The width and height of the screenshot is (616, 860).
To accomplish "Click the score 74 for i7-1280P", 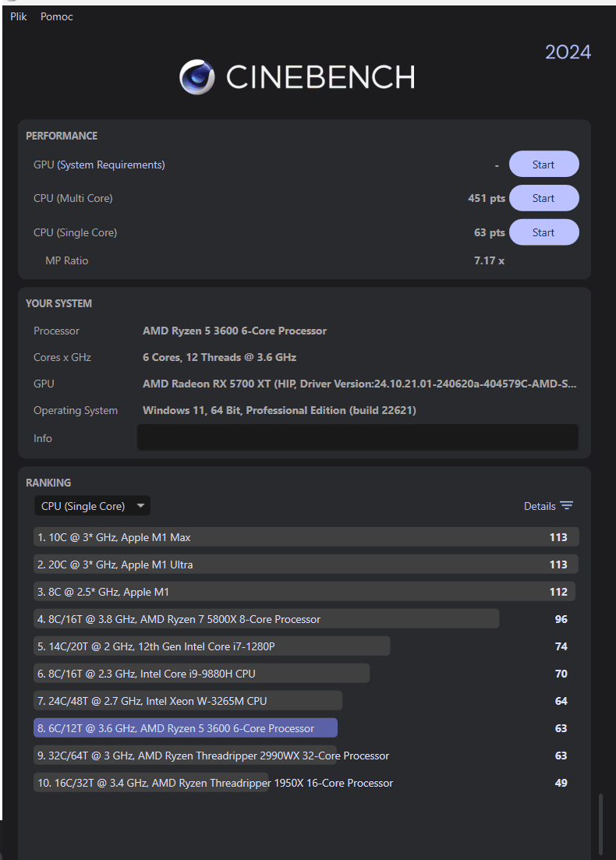I will [561, 646].
